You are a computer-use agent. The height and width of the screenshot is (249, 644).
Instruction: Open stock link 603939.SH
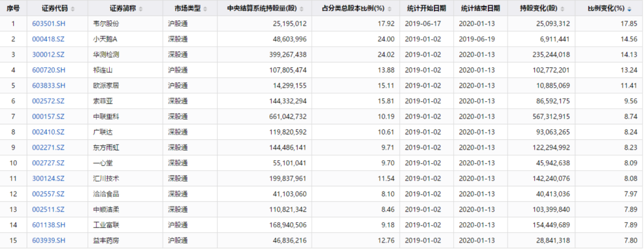[x=49, y=240]
